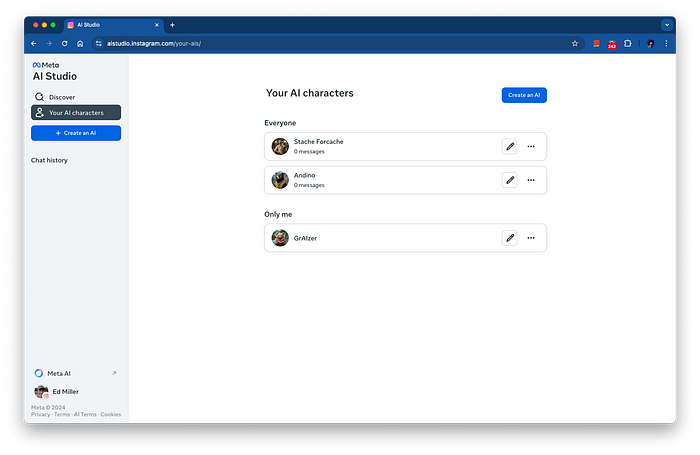
Task: Click the red calendar extension icon with badge
Action: pos(612,44)
